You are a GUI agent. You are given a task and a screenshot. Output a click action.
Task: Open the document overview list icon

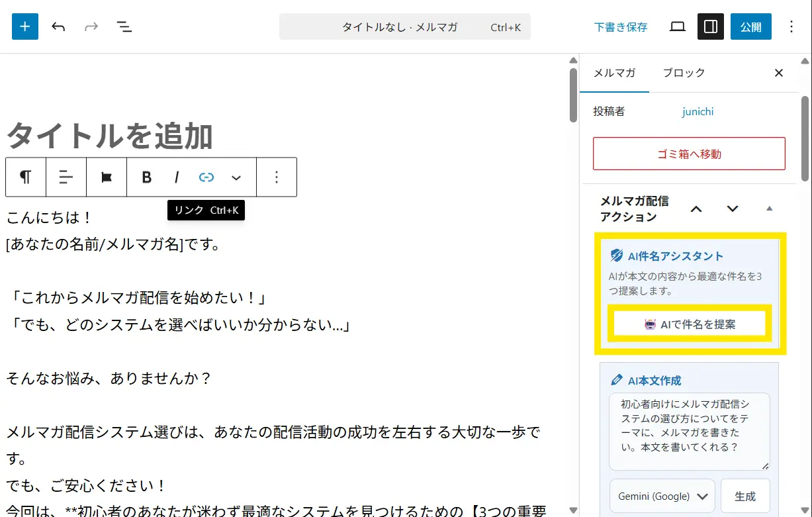coord(124,26)
